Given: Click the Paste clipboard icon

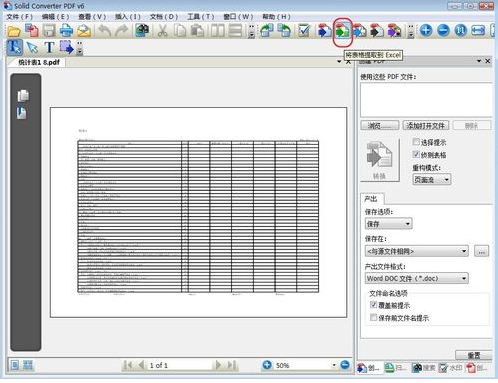Looking at the screenshot, I should pos(197,31).
